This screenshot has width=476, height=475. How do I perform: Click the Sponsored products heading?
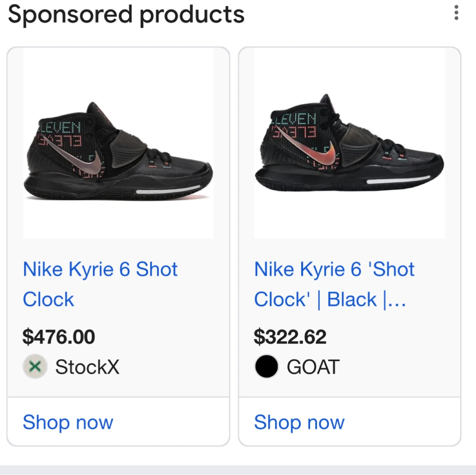(x=126, y=15)
